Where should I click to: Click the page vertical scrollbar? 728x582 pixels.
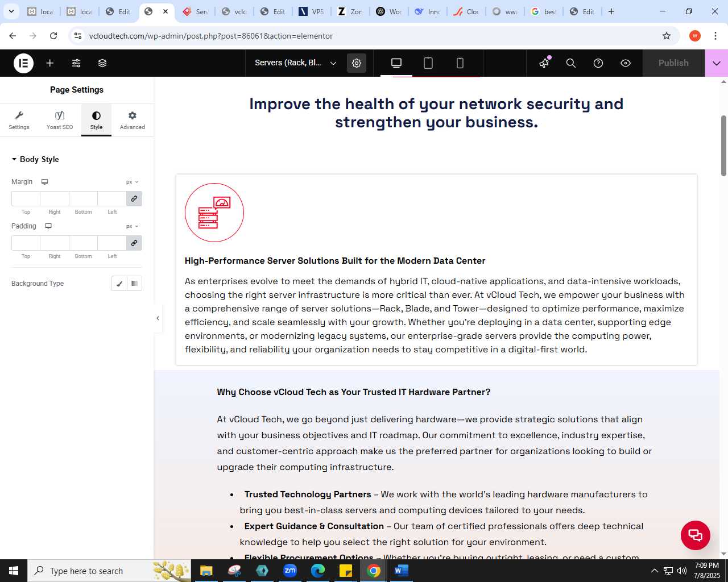pos(724,145)
